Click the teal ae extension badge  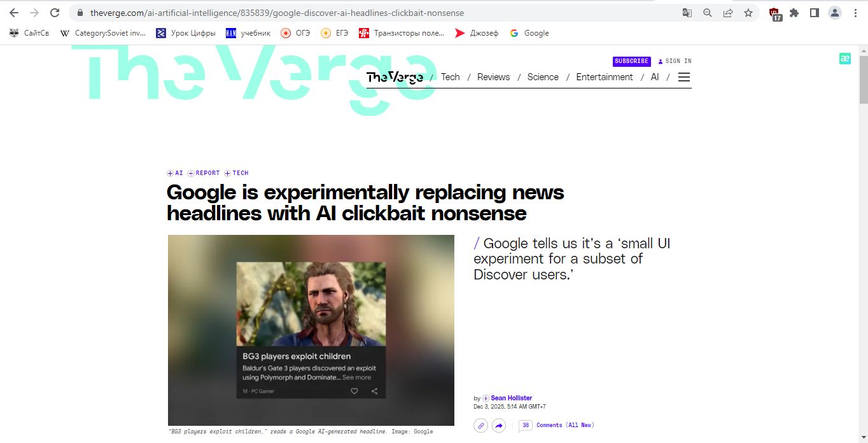(844, 59)
